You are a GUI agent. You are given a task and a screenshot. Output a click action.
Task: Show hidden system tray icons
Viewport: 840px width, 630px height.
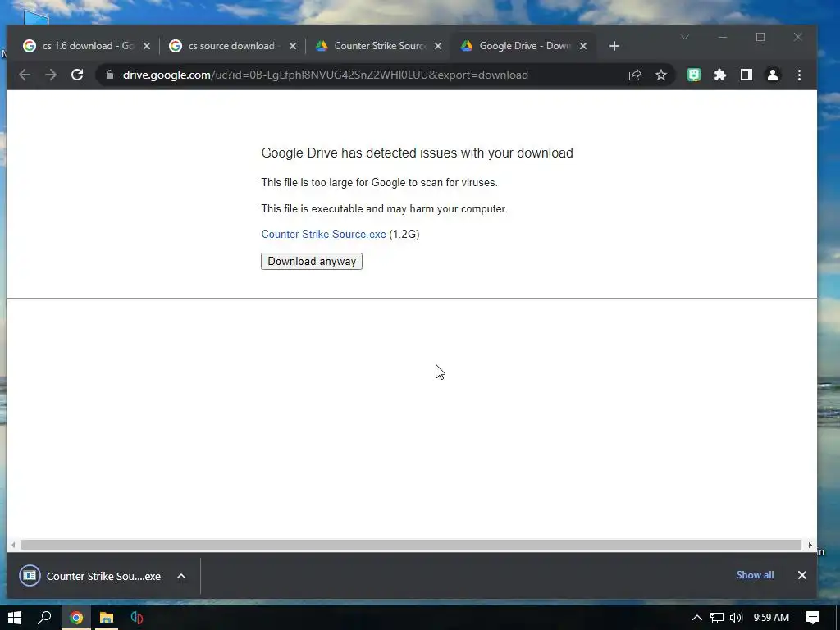[697, 618]
